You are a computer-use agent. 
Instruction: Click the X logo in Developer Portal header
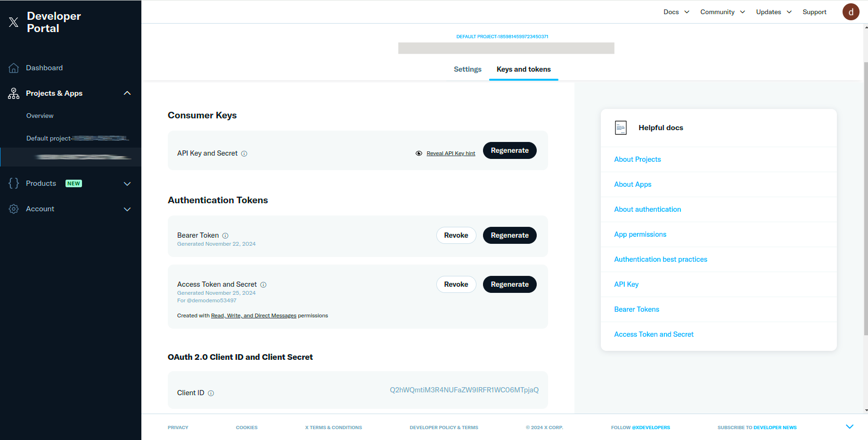click(x=14, y=22)
